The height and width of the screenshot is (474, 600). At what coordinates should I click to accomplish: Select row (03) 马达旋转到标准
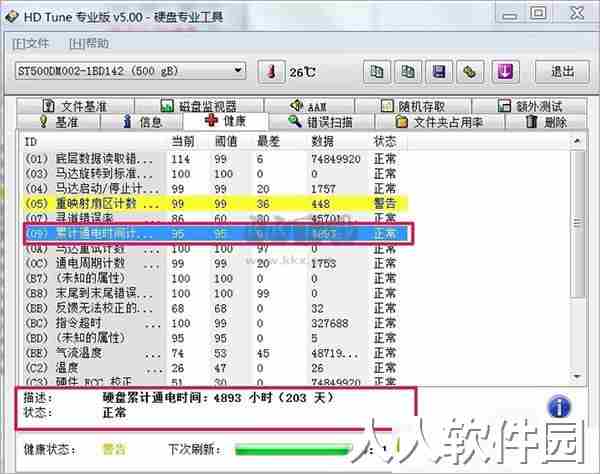(x=214, y=174)
